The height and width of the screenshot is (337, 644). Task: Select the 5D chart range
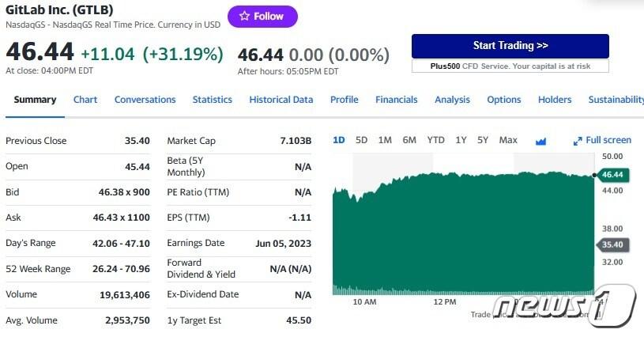click(361, 140)
